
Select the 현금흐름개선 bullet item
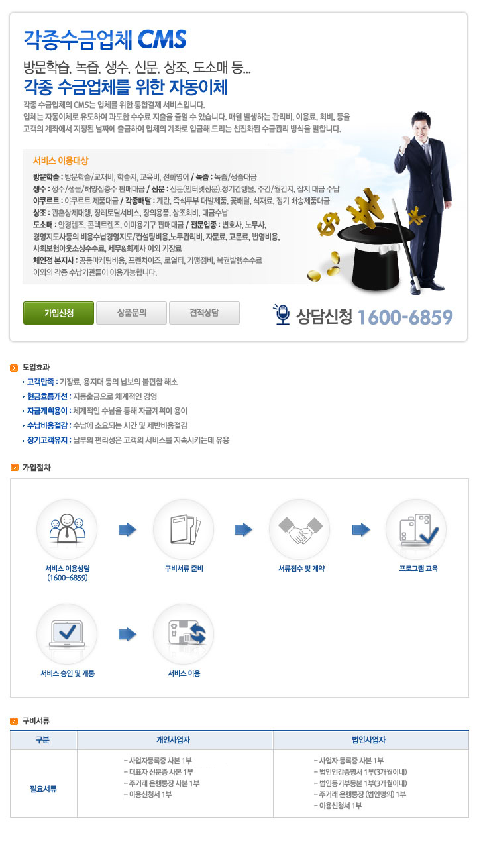point(91,396)
